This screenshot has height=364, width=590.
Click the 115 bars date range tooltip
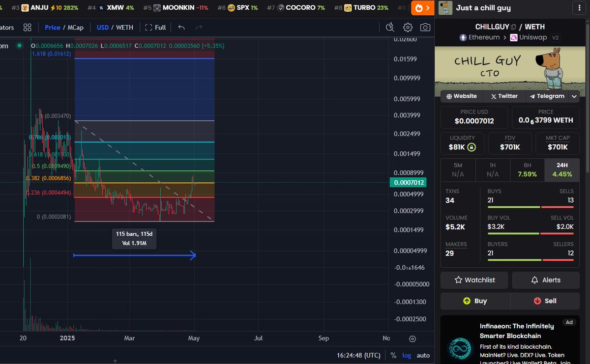pos(134,238)
